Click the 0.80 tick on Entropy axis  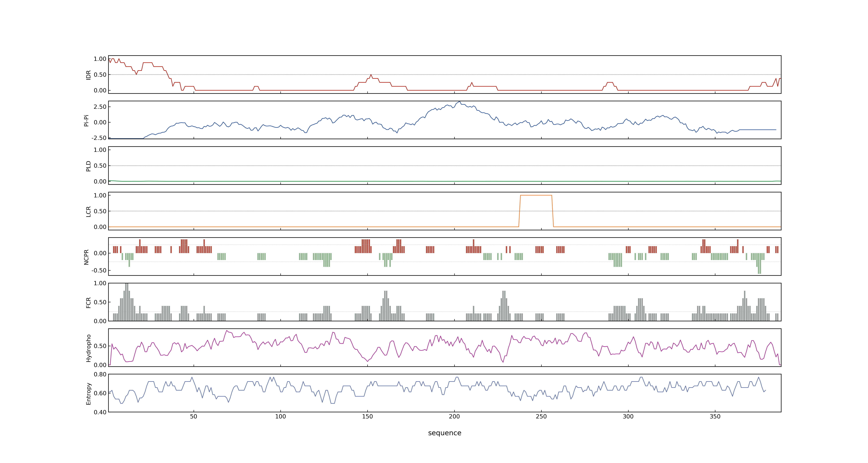click(x=100, y=374)
